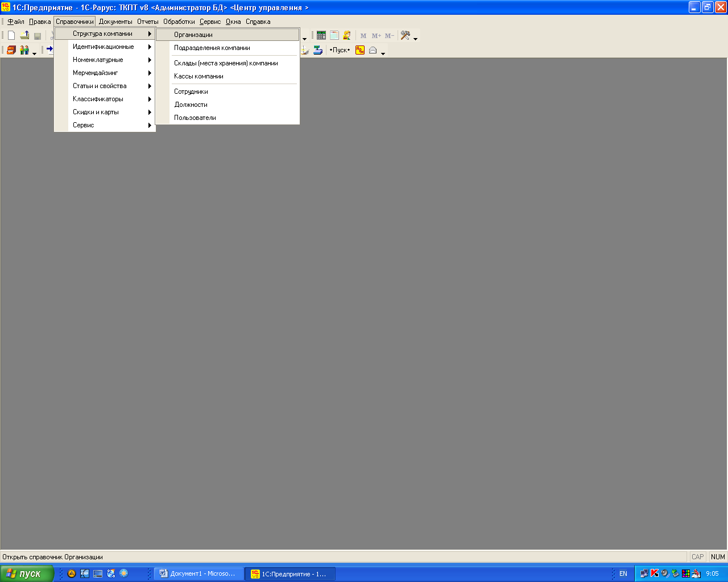Select Подразделения компании entry
This screenshot has width=728, height=582.
coord(227,48)
